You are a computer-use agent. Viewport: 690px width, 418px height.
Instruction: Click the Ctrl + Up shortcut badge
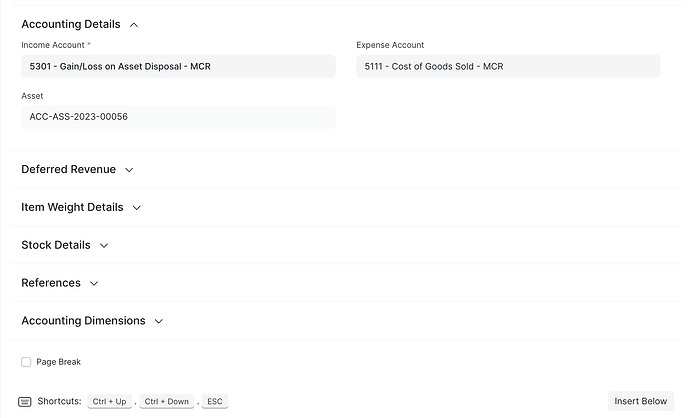click(109, 401)
